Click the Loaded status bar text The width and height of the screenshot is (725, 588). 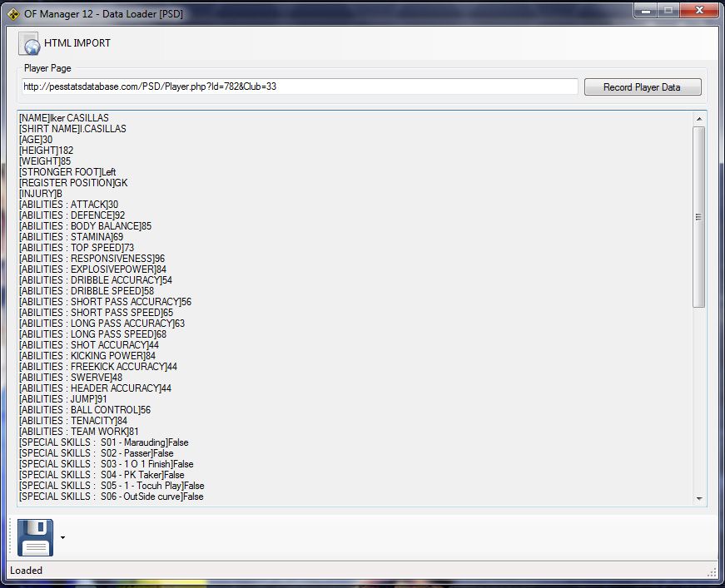(26, 571)
